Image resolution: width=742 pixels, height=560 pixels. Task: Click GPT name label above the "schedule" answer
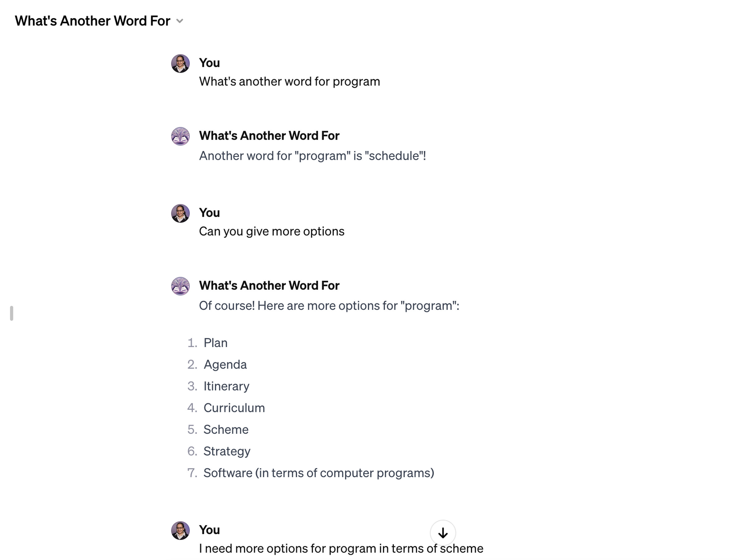pyautogui.click(x=269, y=135)
